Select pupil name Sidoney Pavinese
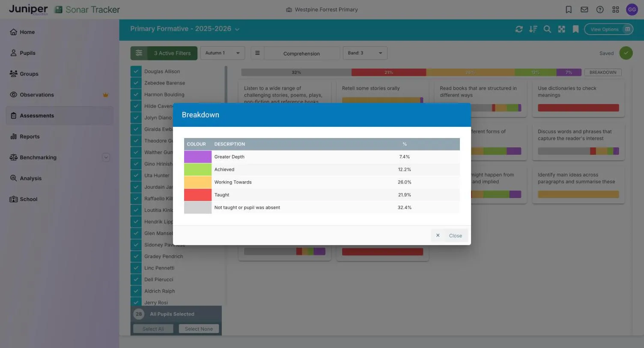This screenshot has height=348, width=644. [x=165, y=245]
